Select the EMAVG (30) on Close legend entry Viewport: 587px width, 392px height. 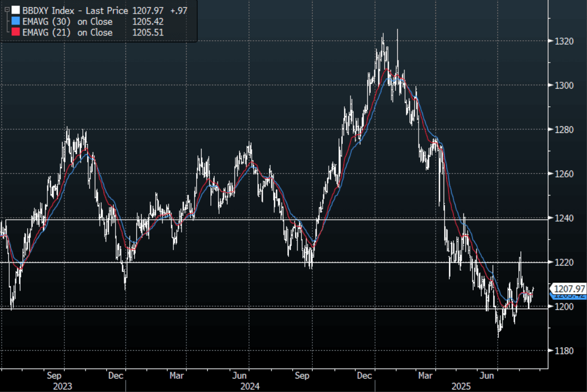pos(68,22)
